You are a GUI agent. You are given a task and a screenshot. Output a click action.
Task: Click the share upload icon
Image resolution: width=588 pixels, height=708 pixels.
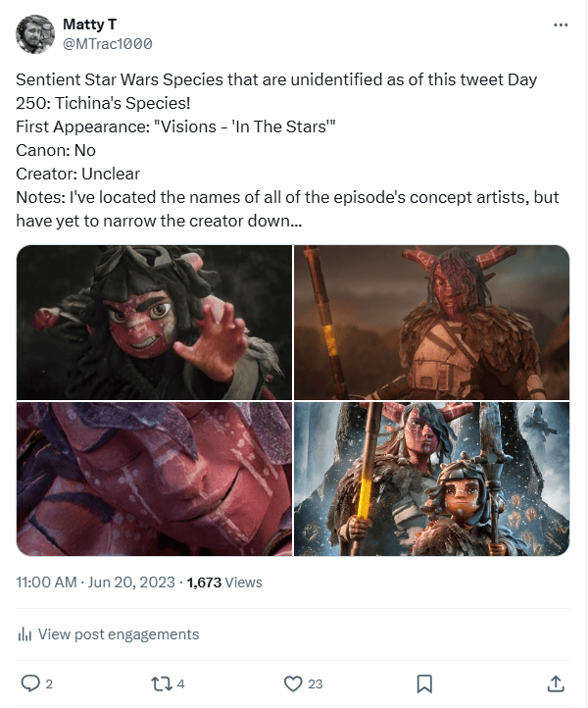click(x=556, y=683)
